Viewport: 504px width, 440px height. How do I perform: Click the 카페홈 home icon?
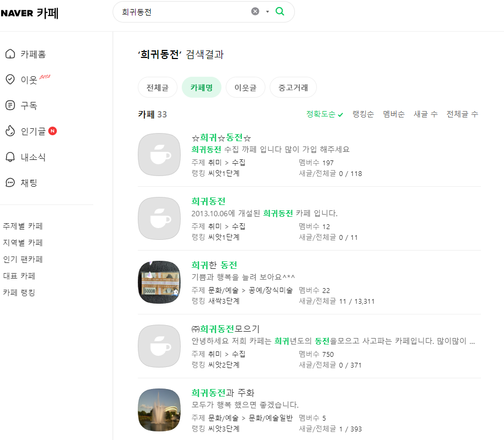point(10,54)
